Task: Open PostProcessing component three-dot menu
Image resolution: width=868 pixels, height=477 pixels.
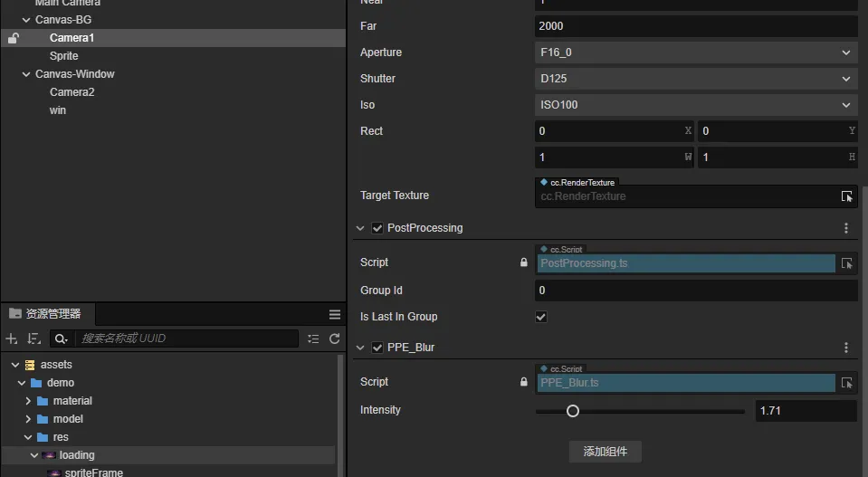Action: [846, 228]
